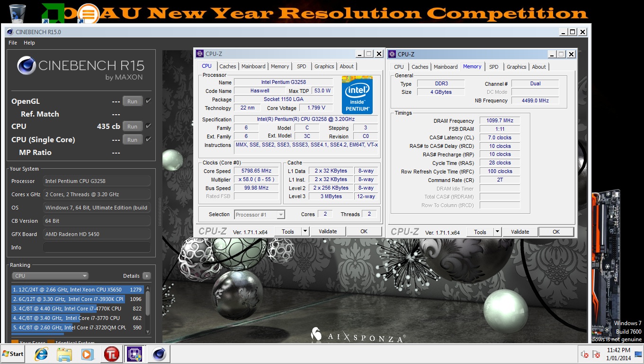
Task: Click Tools button in CPU-Z Memory window
Action: point(480,232)
